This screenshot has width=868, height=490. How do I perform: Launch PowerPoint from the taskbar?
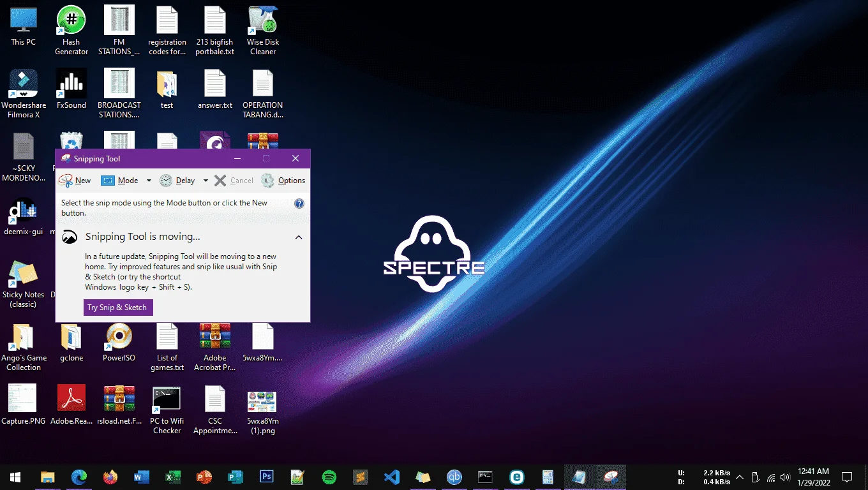[x=204, y=477]
